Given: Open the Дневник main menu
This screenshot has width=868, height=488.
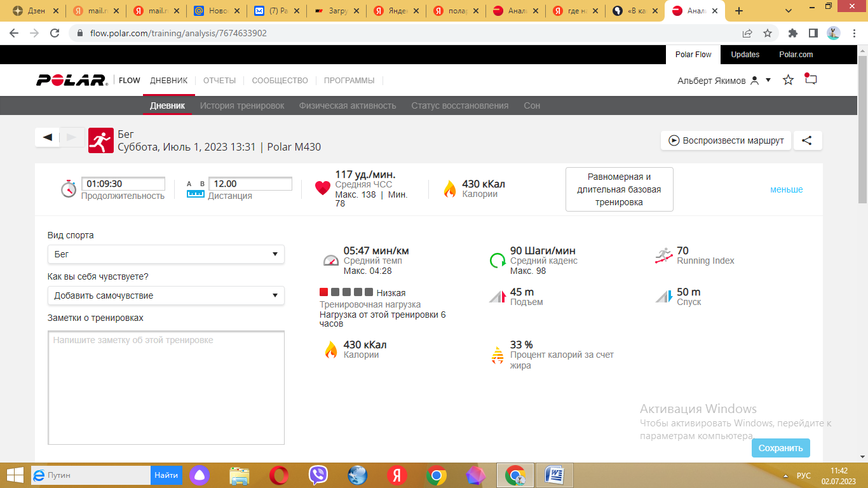Looking at the screenshot, I should point(169,81).
